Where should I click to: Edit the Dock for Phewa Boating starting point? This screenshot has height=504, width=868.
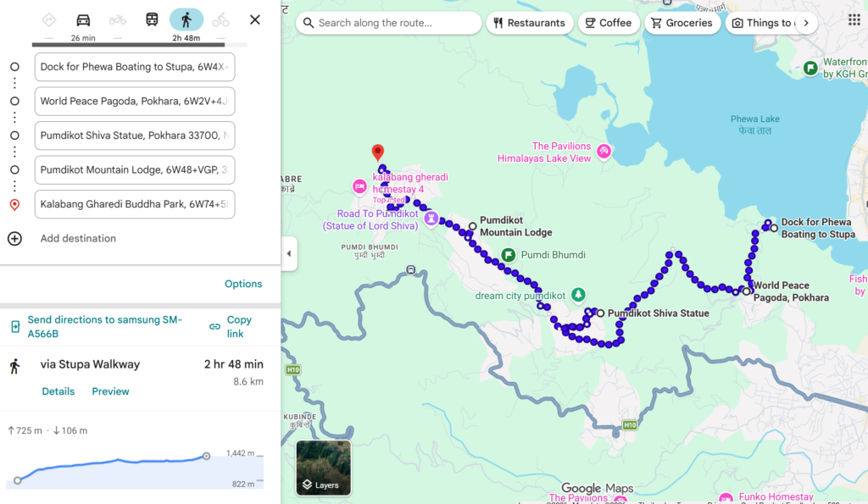tap(135, 67)
